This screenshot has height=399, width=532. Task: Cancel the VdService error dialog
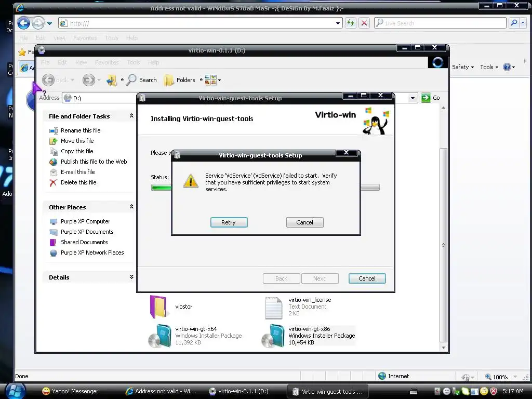(x=304, y=222)
